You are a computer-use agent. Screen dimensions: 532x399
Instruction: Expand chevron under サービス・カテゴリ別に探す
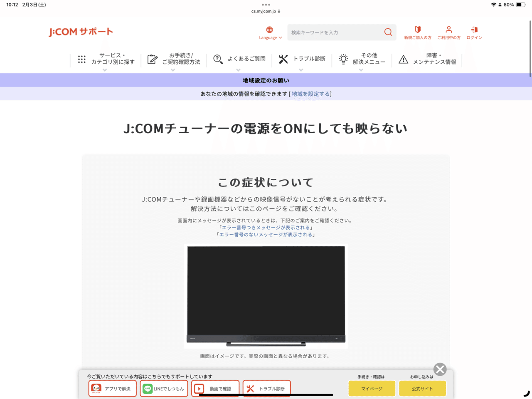tap(105, 70)
